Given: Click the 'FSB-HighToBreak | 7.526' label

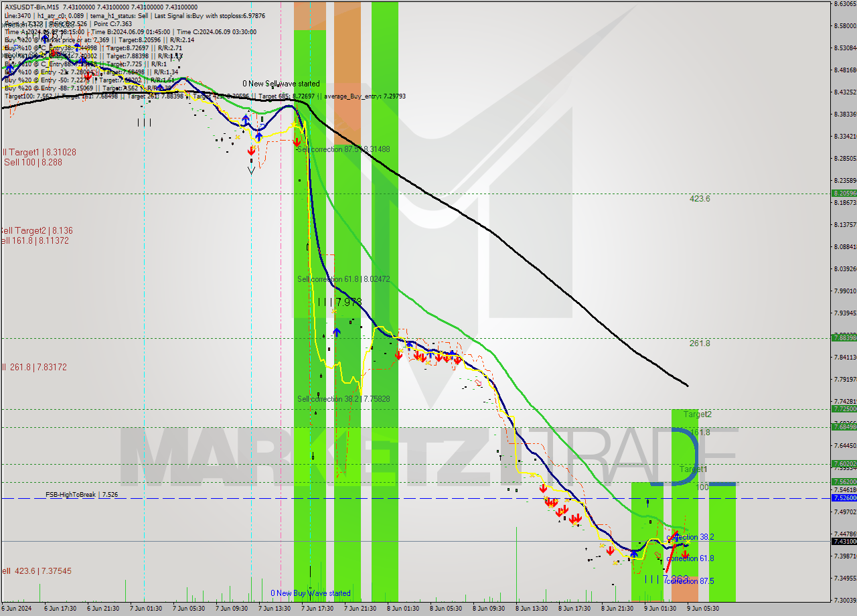Looking at the screenshot, I should coord(82,494).
